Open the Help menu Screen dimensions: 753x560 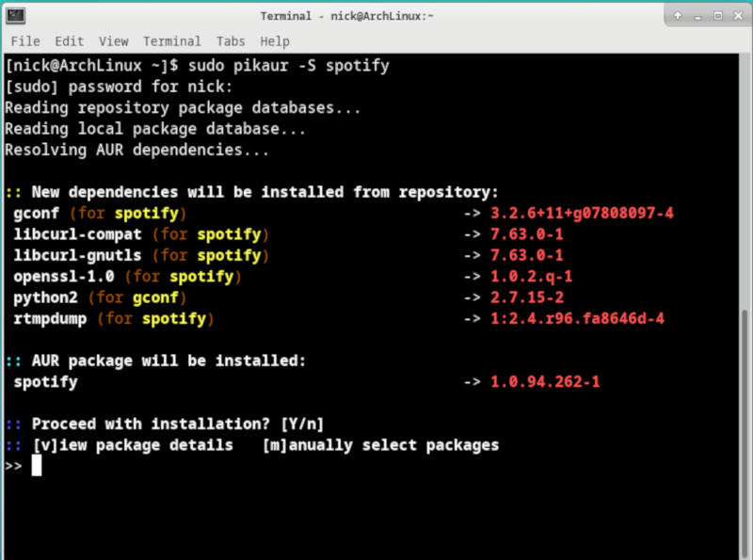[276, 40]
